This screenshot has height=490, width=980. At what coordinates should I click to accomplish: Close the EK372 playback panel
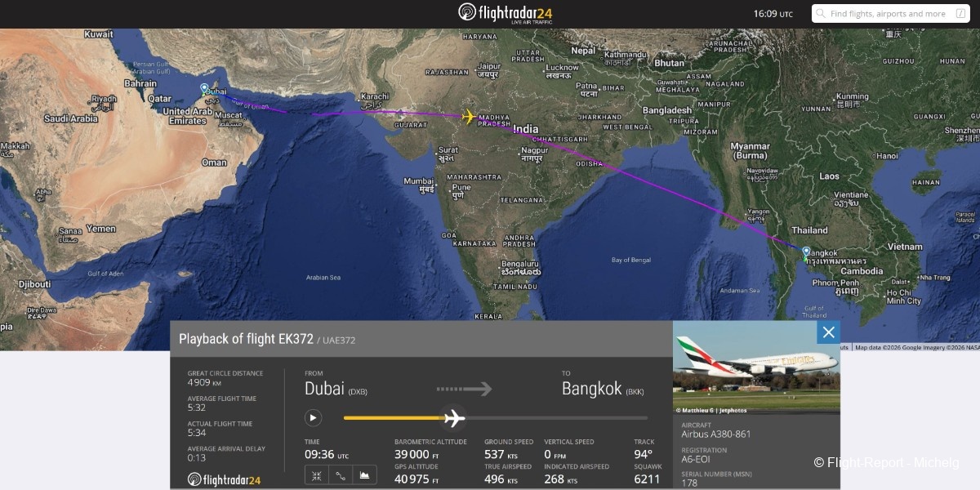click(x=829, y=332)
